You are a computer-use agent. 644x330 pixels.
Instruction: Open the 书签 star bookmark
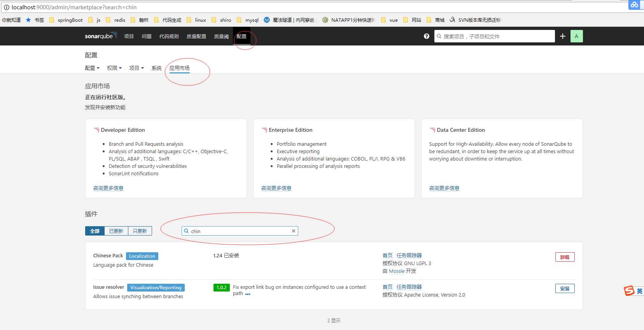pos(35,20)
